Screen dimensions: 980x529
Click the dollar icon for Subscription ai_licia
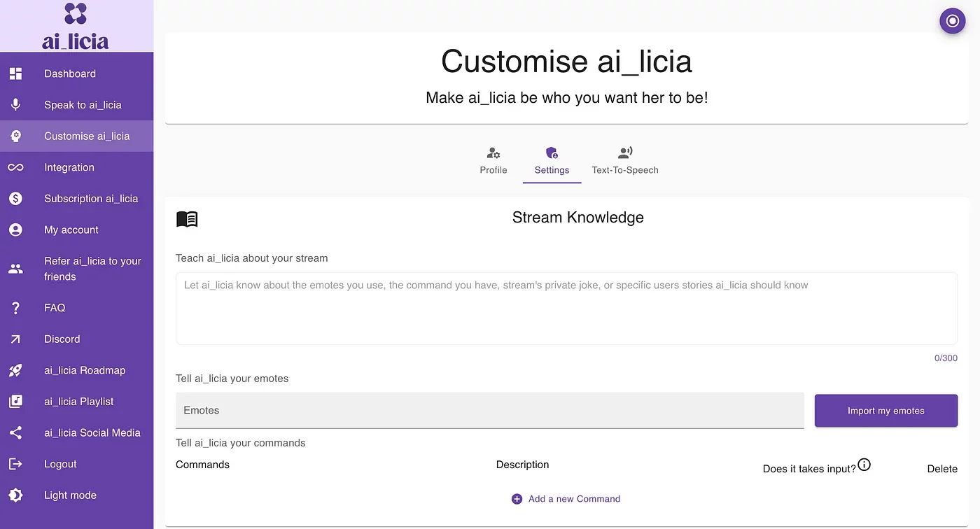(15, 199)
